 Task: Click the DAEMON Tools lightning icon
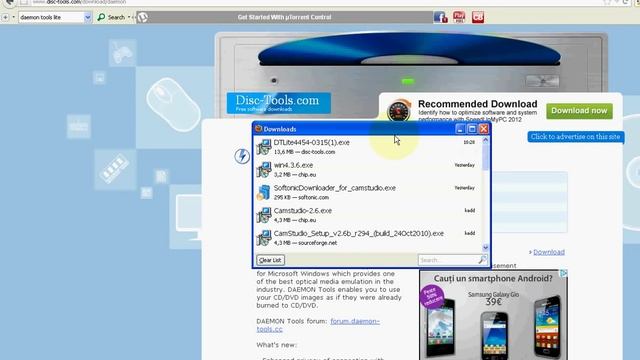242,156
